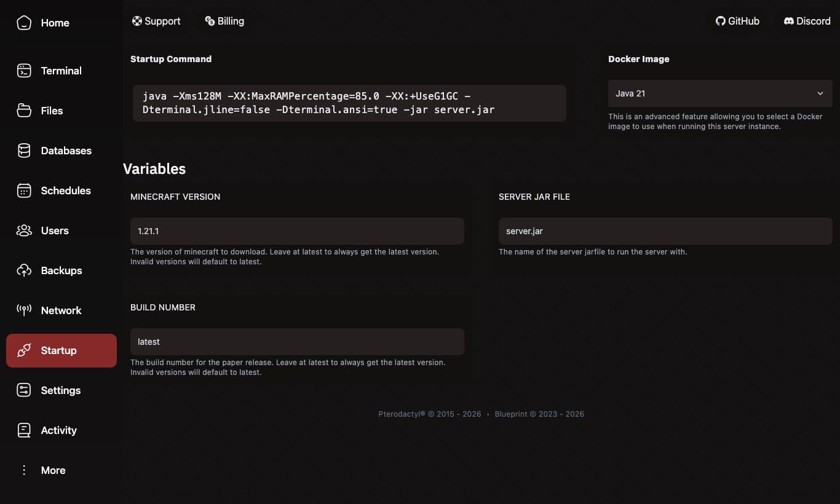
Task: Open the Settings label in sidebar
Action: [x=61, y=390]
